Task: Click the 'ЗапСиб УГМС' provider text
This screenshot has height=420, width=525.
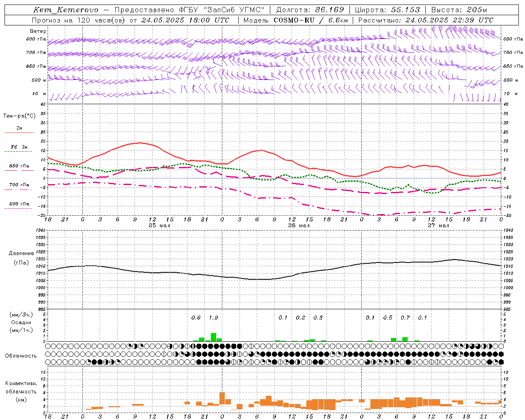Action: pyautogui.click(x=234, y=10)
